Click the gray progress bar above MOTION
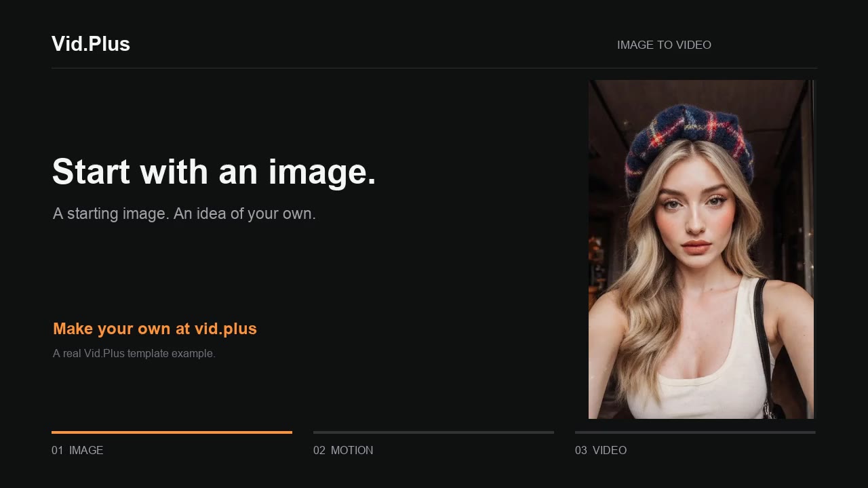 [433, 432]
